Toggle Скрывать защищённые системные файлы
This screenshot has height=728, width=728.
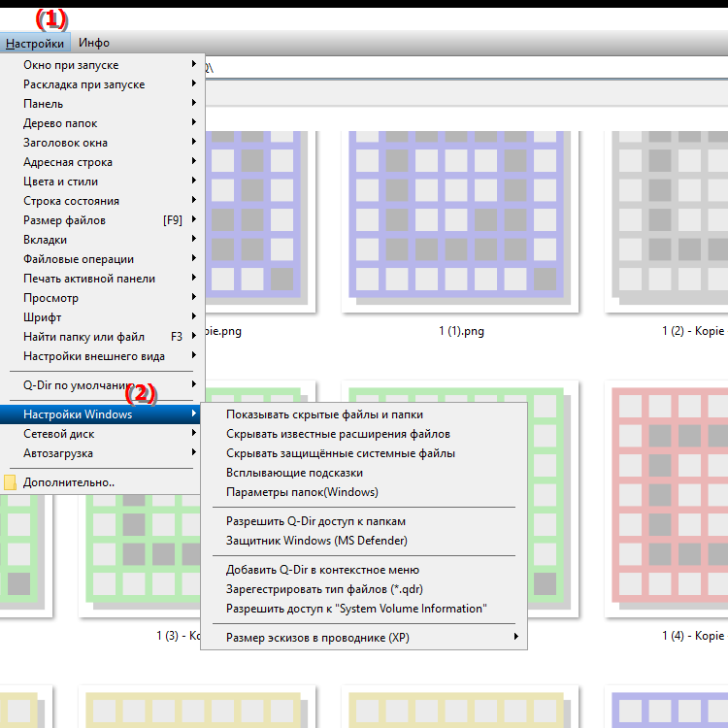(364, 453)
